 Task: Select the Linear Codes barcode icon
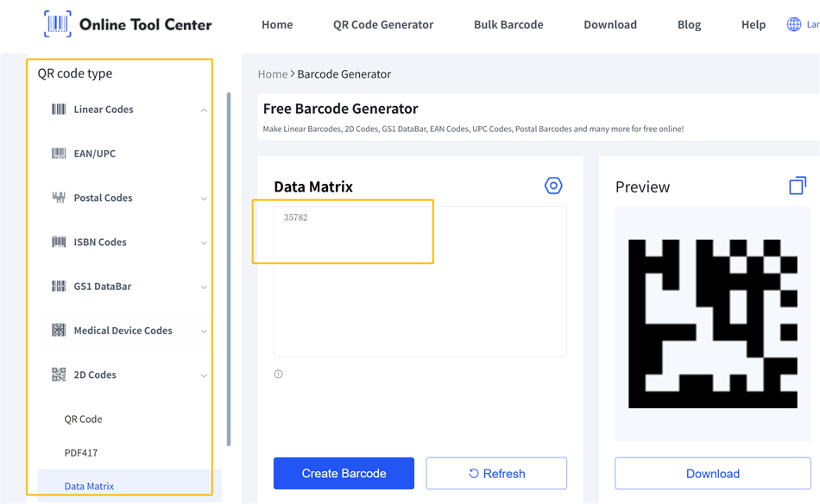(59, 109)
